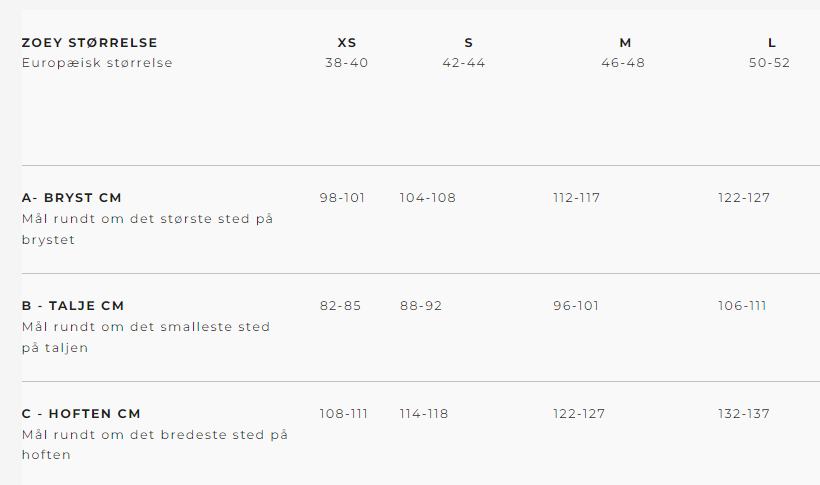Click the Europæisk størrelse label
Image resolution: width=820 pixels, height=485 pixels.
click(97, 63)
